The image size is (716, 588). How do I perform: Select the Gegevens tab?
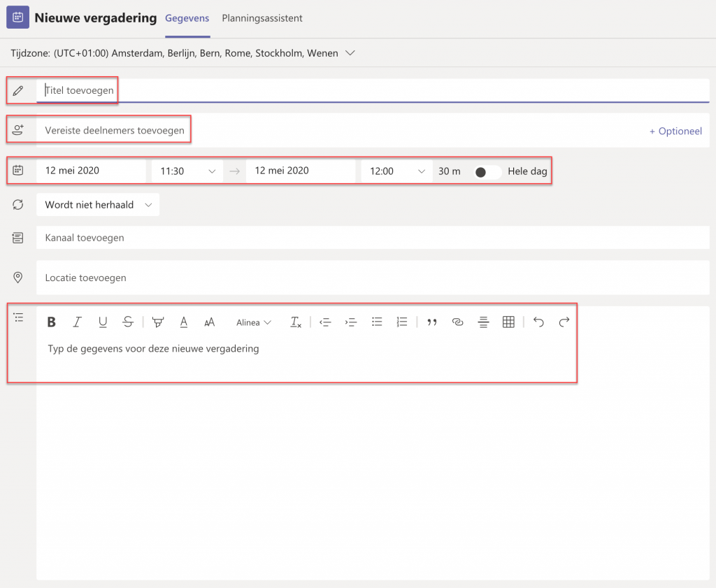coord(187,18)
